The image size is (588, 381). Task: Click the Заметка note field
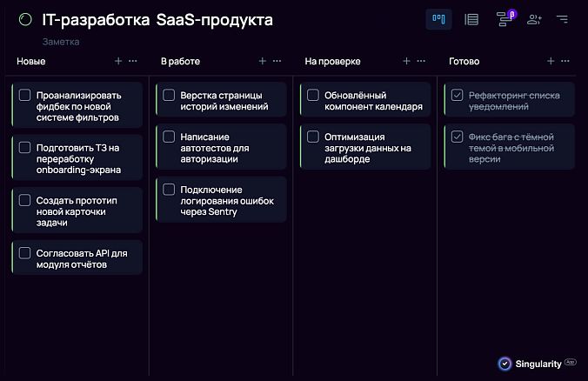click(x=61, y=42)
